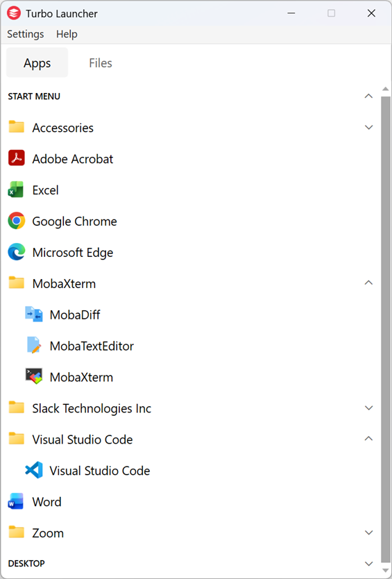Expand the Accessories folder chevron

tap(368, 128)
